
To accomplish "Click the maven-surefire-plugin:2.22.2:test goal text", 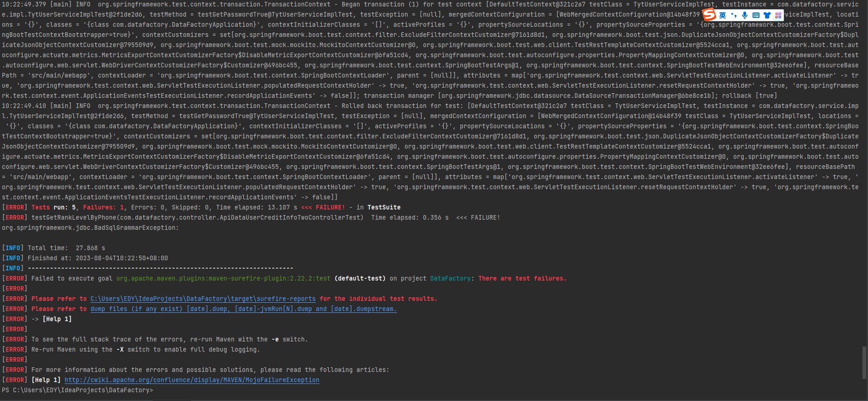I will click(x=223, y=278).
